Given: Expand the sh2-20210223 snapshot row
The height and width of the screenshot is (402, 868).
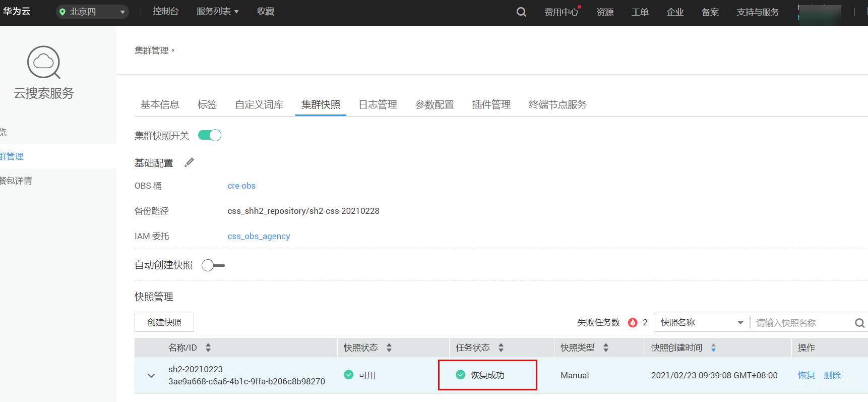Looking at the screenshot, I should 151,375.
